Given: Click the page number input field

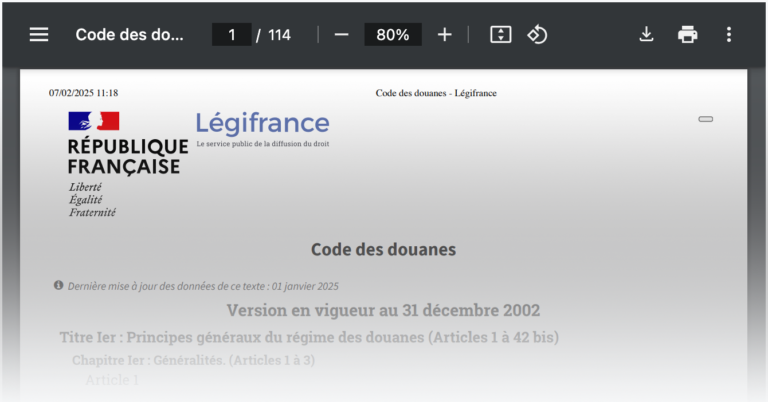Looking at the screenshot, I should 232,34.
